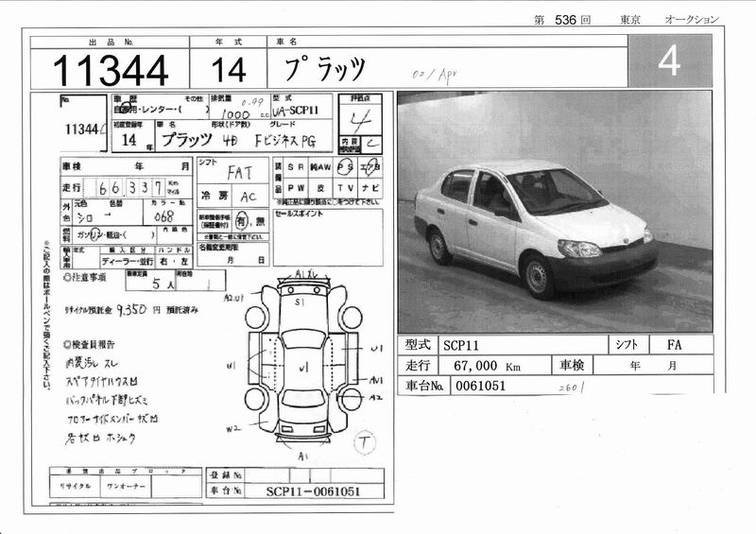Click the handwritten grade Fビジネス PG
Screen dimensions: 756x534
tap(285, 141)
